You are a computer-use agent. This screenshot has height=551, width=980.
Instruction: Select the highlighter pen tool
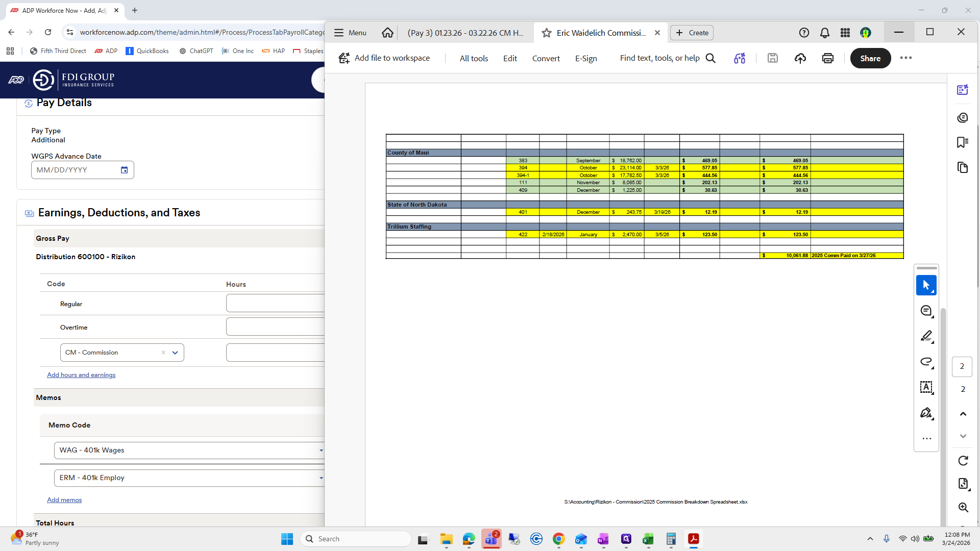926,336
